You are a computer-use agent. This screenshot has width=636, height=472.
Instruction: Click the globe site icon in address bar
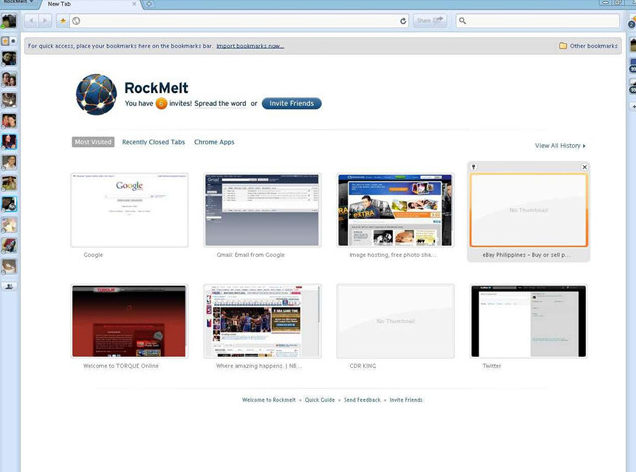point(76,21)
